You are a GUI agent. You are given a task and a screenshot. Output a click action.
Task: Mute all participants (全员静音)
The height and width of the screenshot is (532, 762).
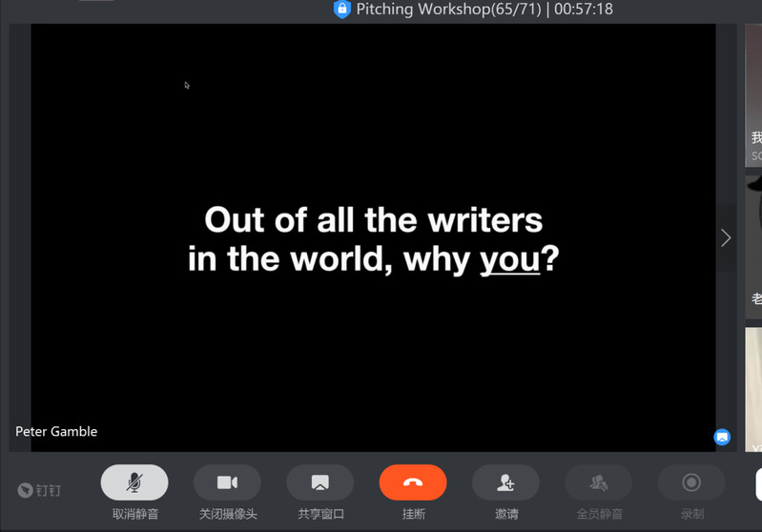[x=598, y=482]
